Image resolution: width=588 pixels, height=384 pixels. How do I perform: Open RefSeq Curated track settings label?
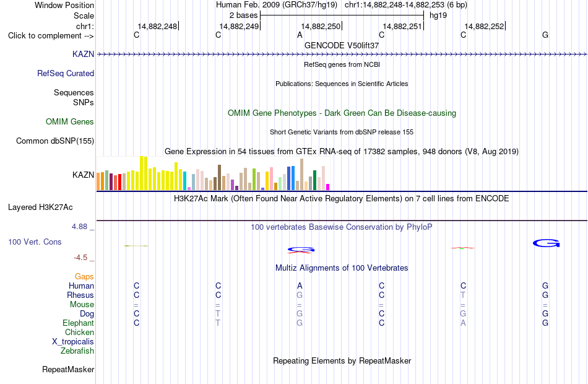click(x=66, y=73)
